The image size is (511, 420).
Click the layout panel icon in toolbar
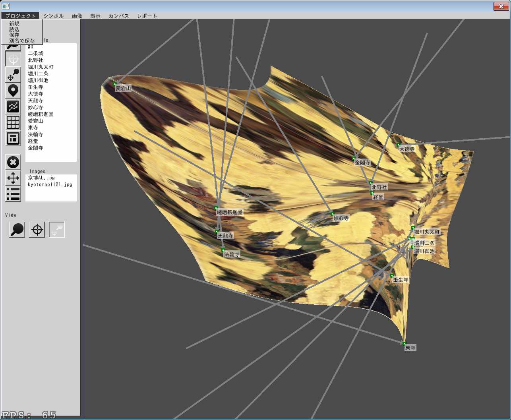(13, 138)
